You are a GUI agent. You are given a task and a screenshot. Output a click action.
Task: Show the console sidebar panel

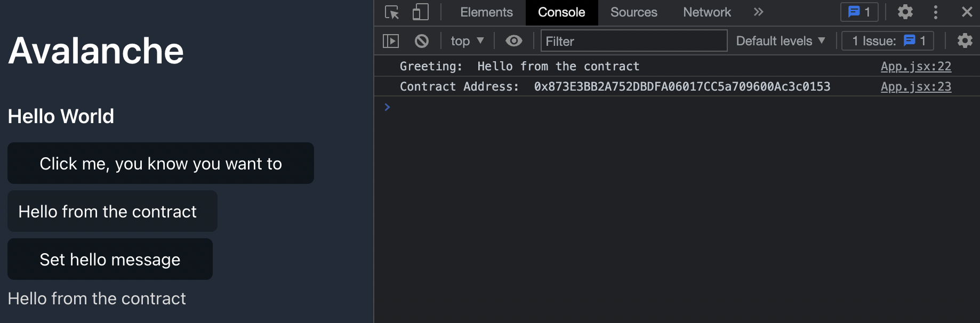pos(391,41)
